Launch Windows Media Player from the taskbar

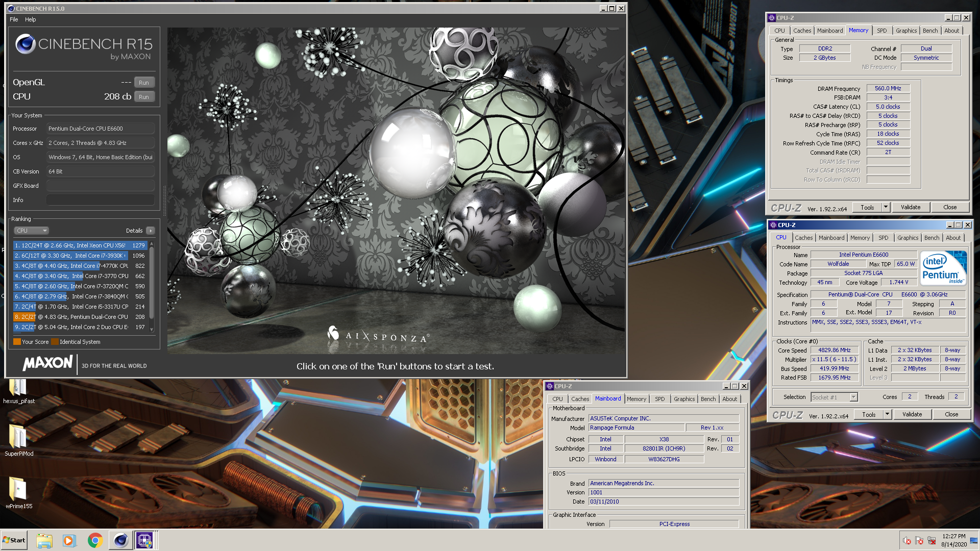pos(69,540)
